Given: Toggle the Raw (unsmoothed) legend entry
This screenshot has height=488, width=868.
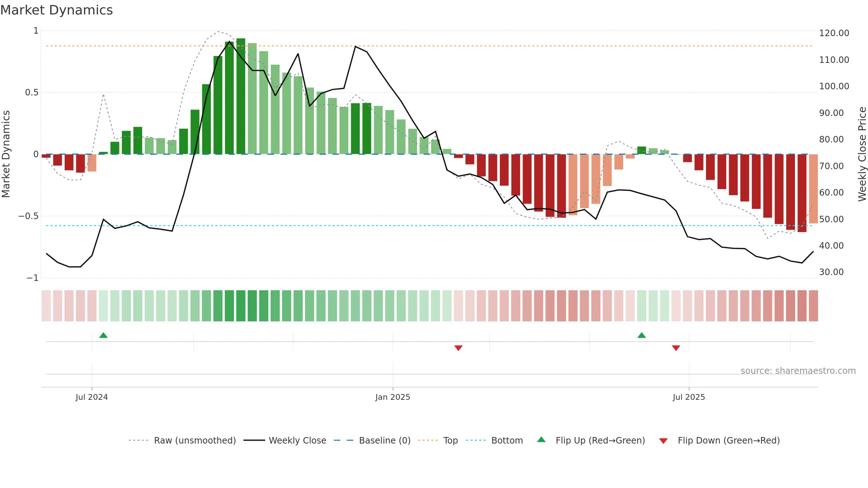Looking at the screenshot, I should (x=182, y=440).
